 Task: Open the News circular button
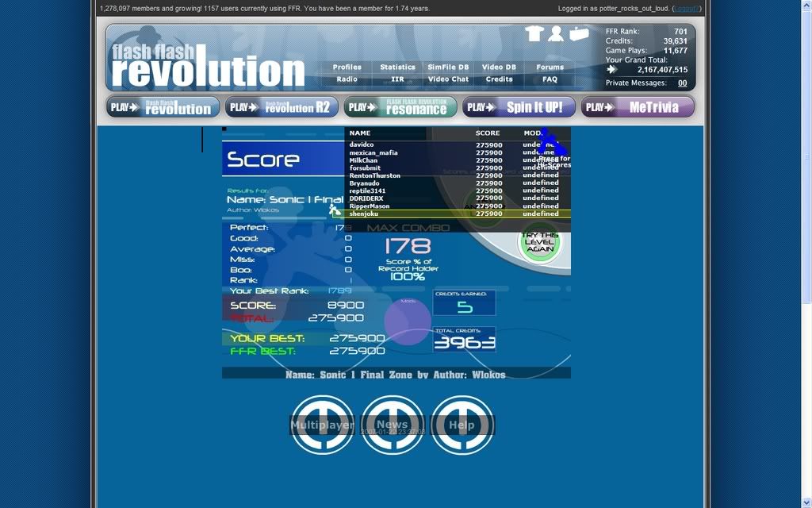click(392, 425)
